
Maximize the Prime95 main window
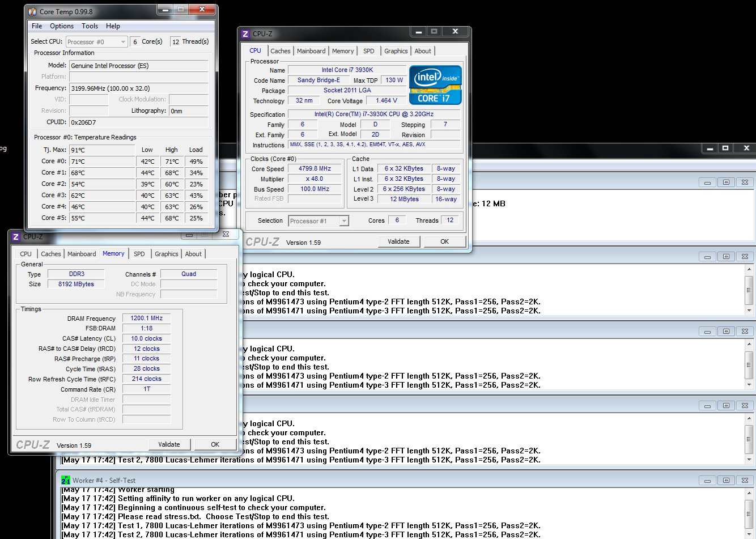[x=725, y=148]
